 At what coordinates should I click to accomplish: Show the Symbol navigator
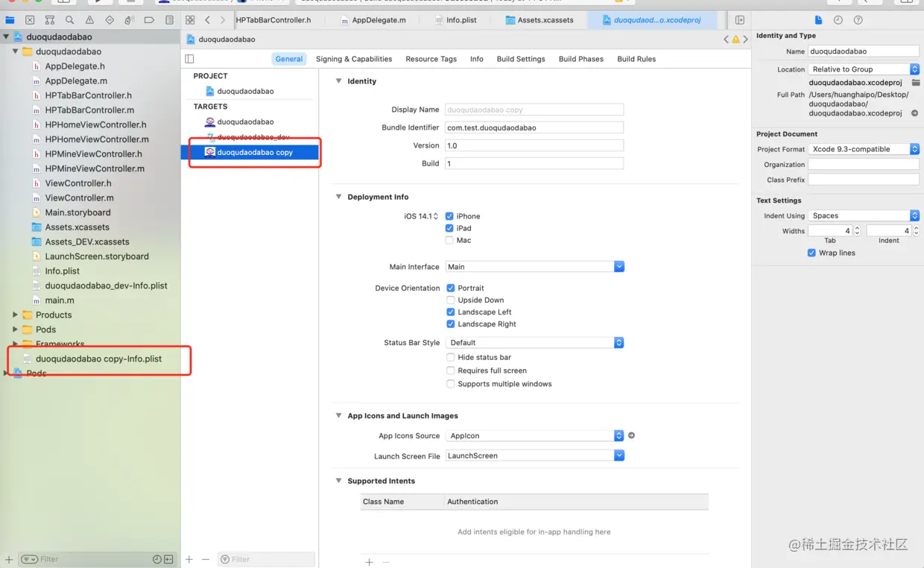click(x=50, y=20)
